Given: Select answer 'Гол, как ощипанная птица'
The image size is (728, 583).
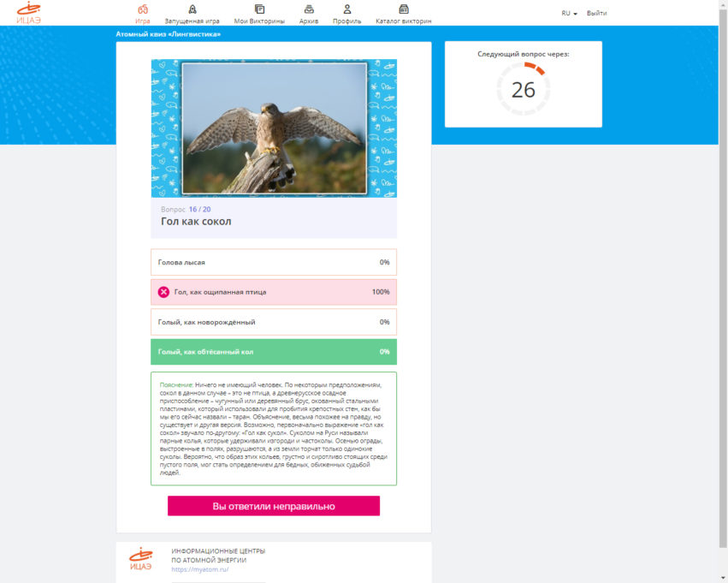Looking at the screenshot, I should click(x=274, y=292).
